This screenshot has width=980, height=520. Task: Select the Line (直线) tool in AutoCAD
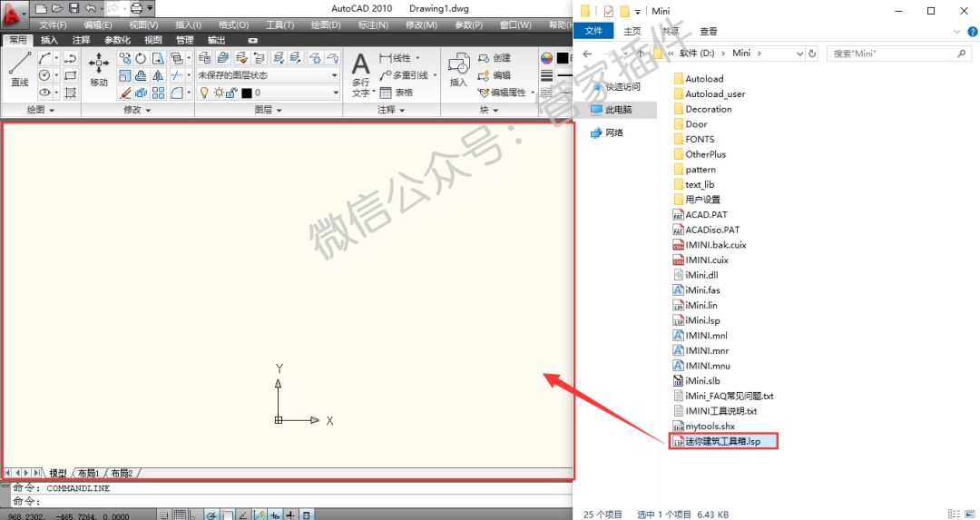coord(19,69)
